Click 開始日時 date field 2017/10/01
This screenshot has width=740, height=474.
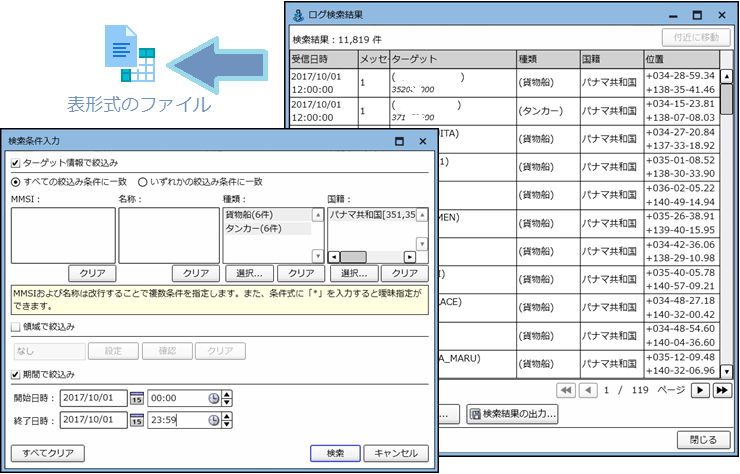pyautogui.click(x=93, y=398)
